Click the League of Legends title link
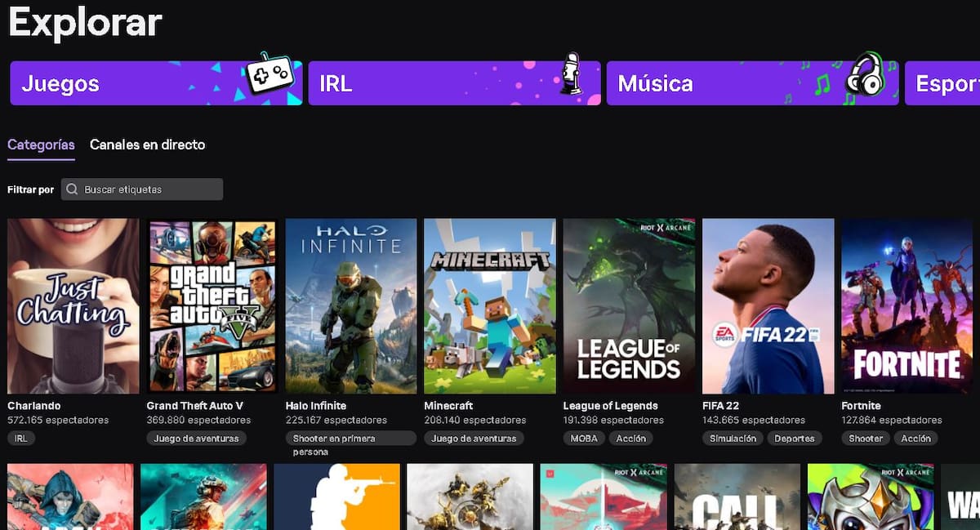The height and width of the screenshot is (530, 980). (x=611, y=406)
